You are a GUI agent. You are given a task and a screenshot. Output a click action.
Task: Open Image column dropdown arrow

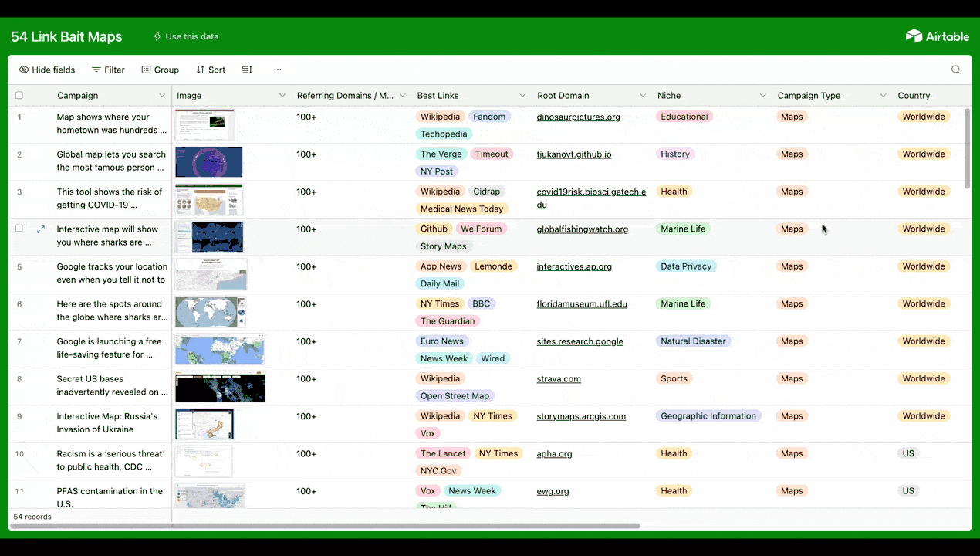[282, 96]
